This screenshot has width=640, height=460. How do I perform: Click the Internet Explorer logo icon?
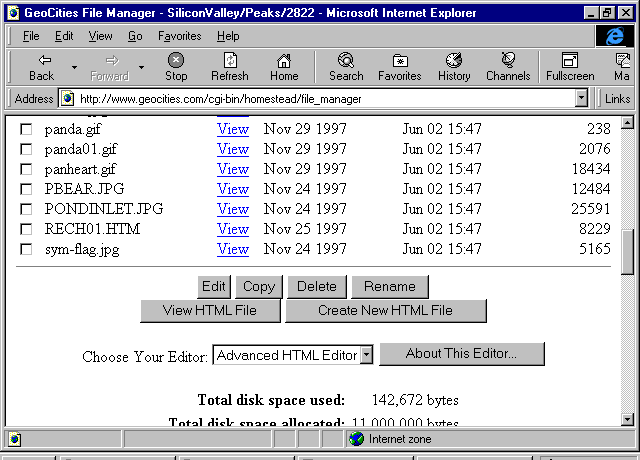pyautogui.click(x=614, y=36)
